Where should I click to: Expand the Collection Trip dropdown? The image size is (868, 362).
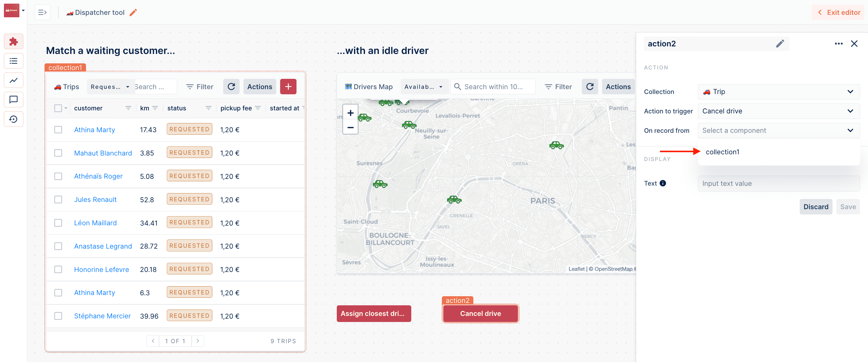tap(778, 92)
